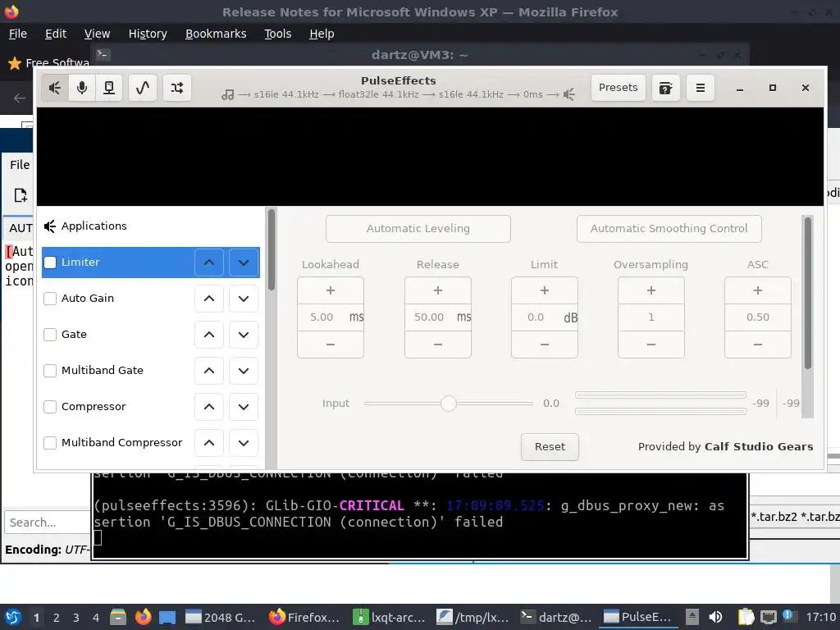Viewport: 840px width, 630px height.
Task: Click the effects list scrollbar
Action: tap(271, 249)
